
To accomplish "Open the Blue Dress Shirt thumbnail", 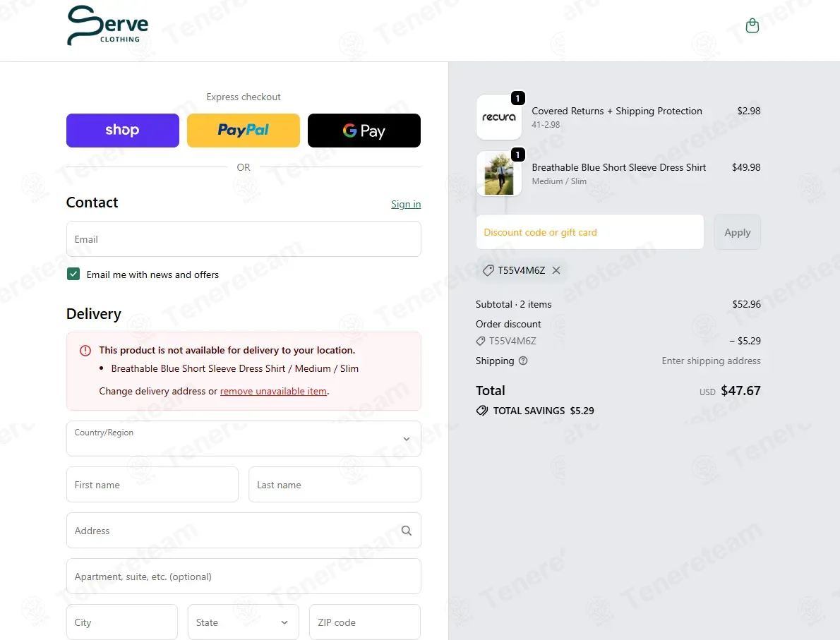I will [x=499, y=174].
